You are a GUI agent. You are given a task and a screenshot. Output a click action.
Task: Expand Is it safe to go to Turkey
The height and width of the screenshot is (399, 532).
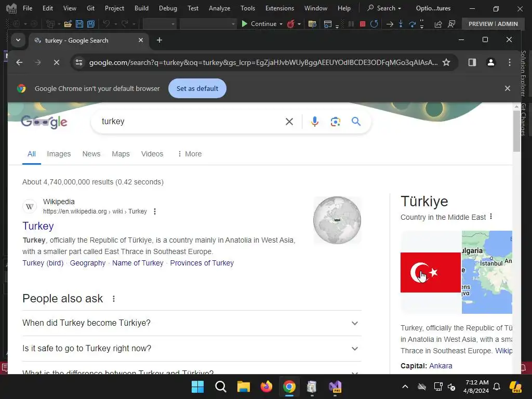(x=192, y=349)
